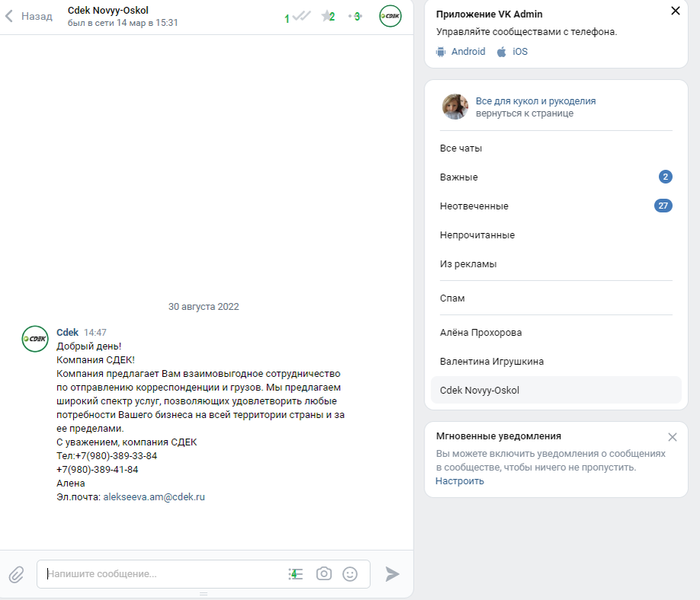Select the Cdek Novyy-Oskol chat in the sidebar

click(x=556, y=390)
